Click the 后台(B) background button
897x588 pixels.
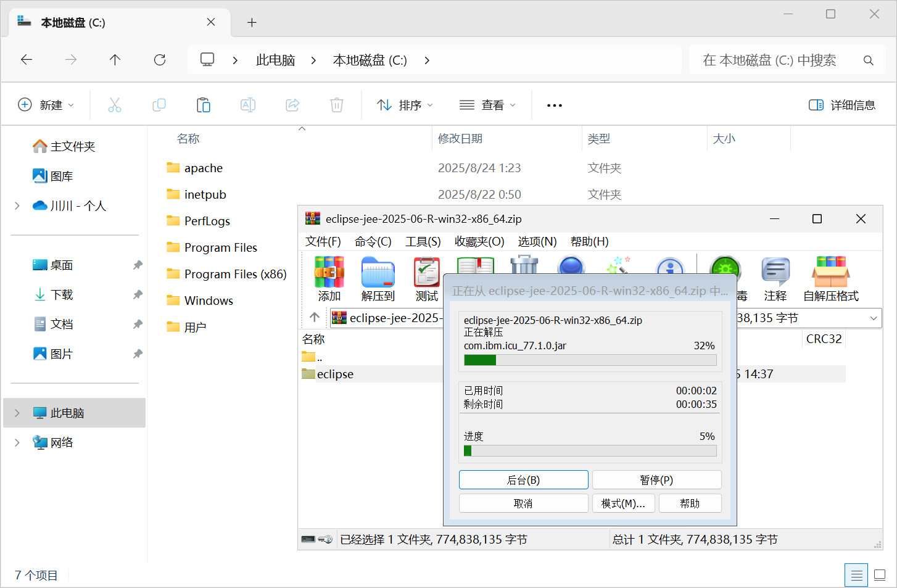(x=524, y=480)
